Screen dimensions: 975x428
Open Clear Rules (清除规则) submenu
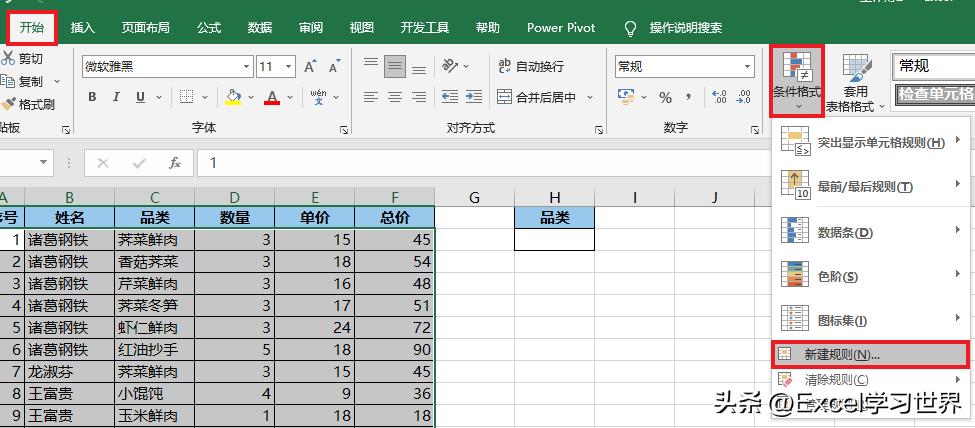(871, 379)
